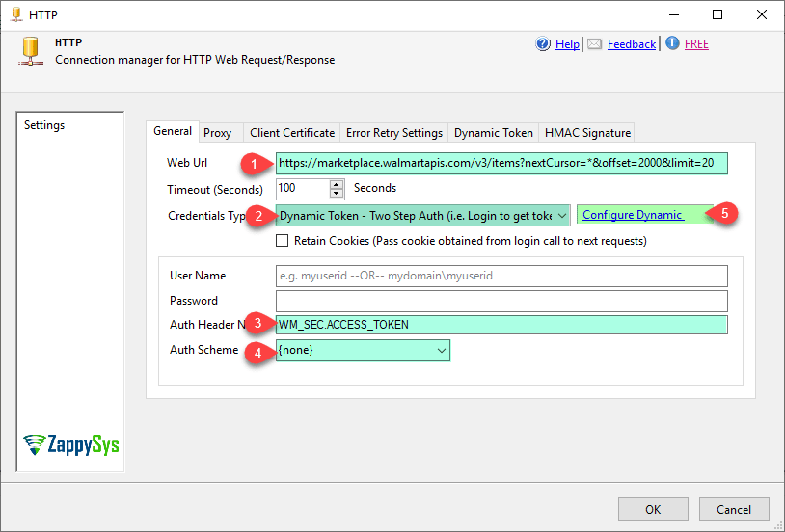Click the blue Help question mark icon
The width and height of the screenshot is (785, 532).
coord(543,44)
